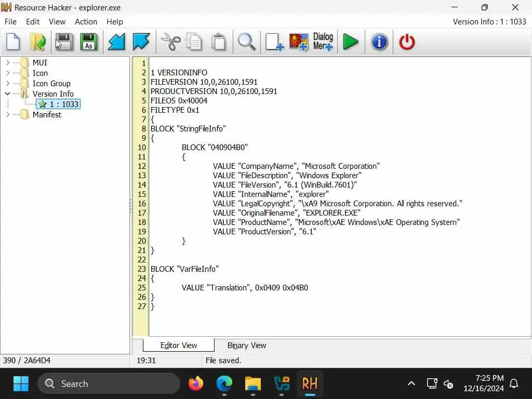Save the file using the floppy icon

click(x=64, y=42)
